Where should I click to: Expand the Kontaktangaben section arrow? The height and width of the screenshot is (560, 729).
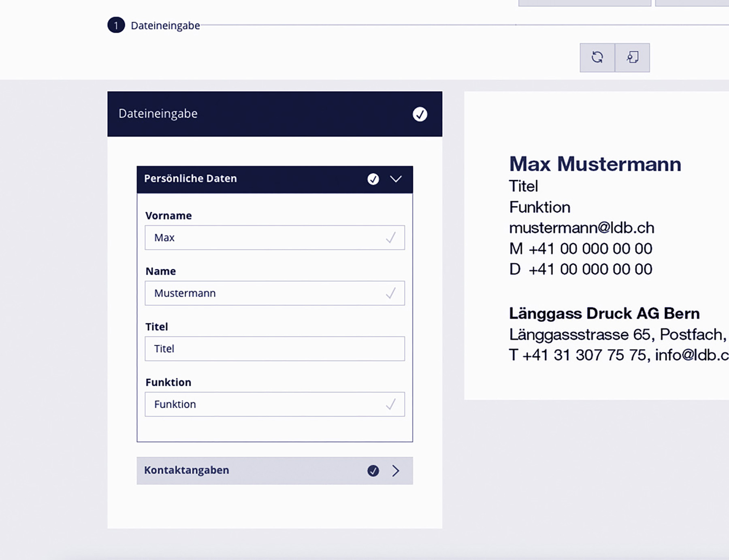click(396, 471)
